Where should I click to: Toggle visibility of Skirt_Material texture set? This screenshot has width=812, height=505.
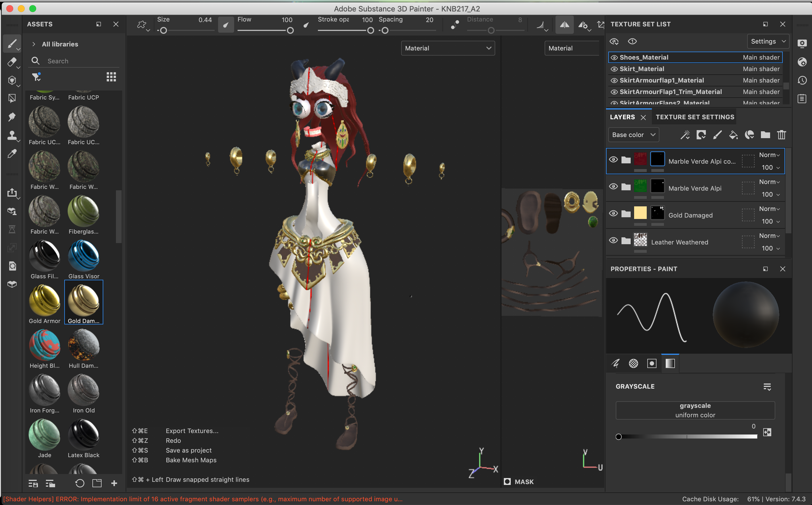pyautogui.click(x=614, y=69)
